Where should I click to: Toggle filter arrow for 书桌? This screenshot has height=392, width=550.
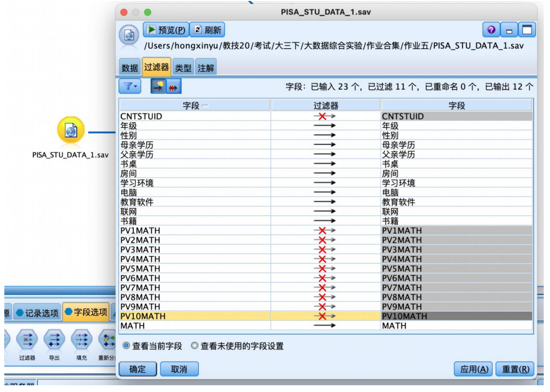click(325, 164)
